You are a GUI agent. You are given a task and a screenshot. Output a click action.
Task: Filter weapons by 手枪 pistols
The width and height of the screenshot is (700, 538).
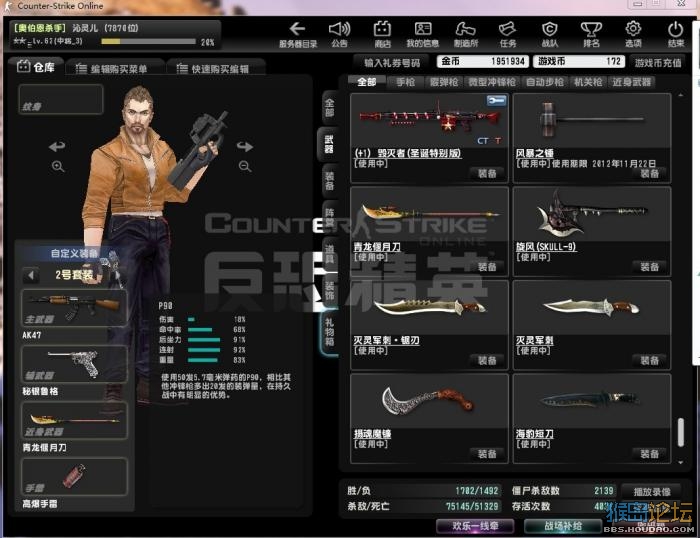(x=405, y=82)
